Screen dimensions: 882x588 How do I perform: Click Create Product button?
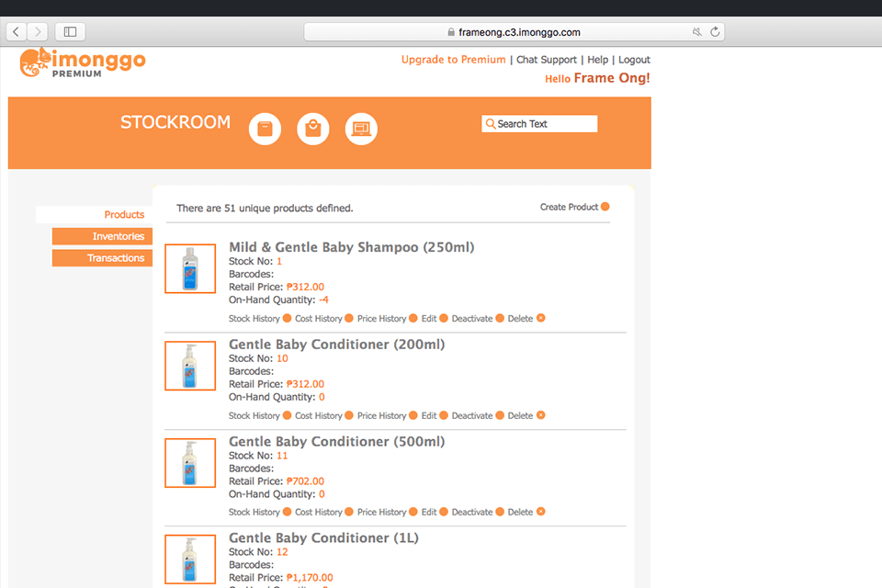(574, 207)
